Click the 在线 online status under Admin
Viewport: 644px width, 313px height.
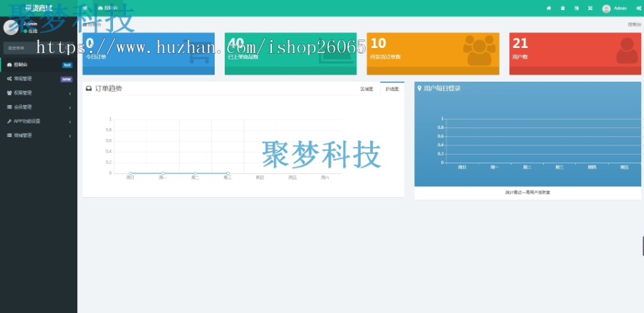pos(30,31)
